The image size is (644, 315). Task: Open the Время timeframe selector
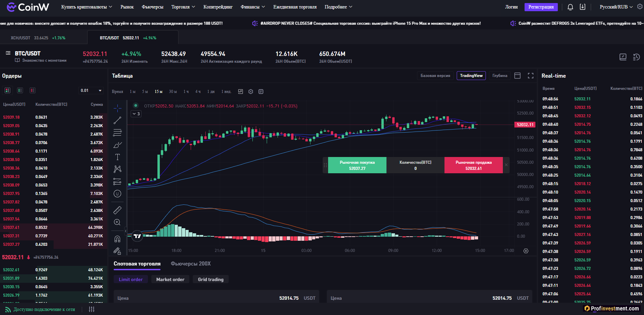tap(117, 92)
